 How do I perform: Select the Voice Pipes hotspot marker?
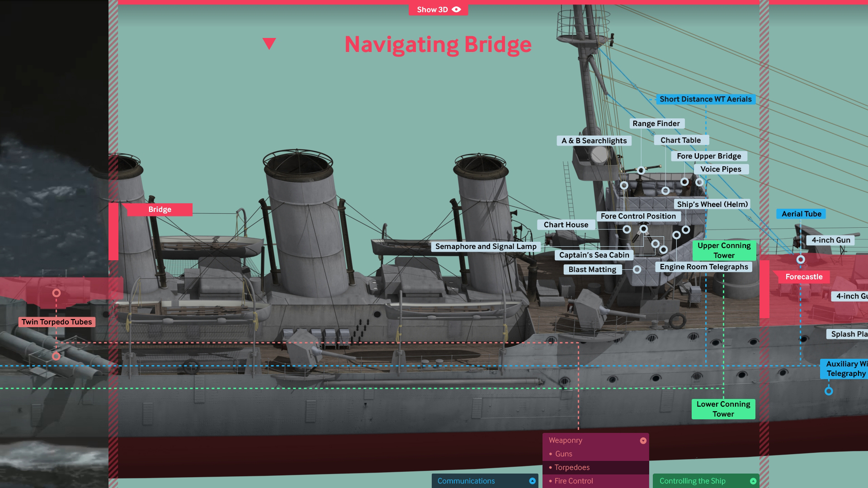click(699, 182)
